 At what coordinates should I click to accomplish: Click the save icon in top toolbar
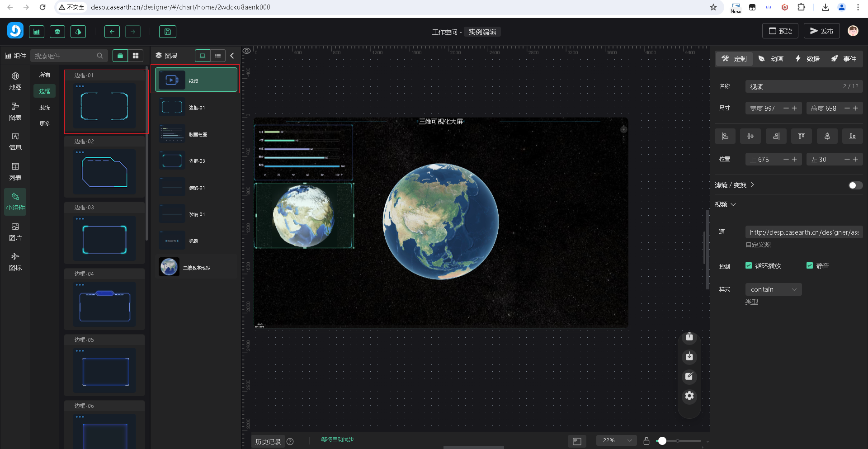pyautogui.click(x=167, y=32)
